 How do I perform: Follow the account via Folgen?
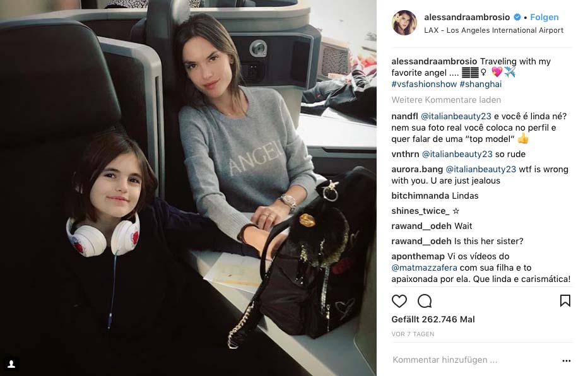[x=544, y=17]
